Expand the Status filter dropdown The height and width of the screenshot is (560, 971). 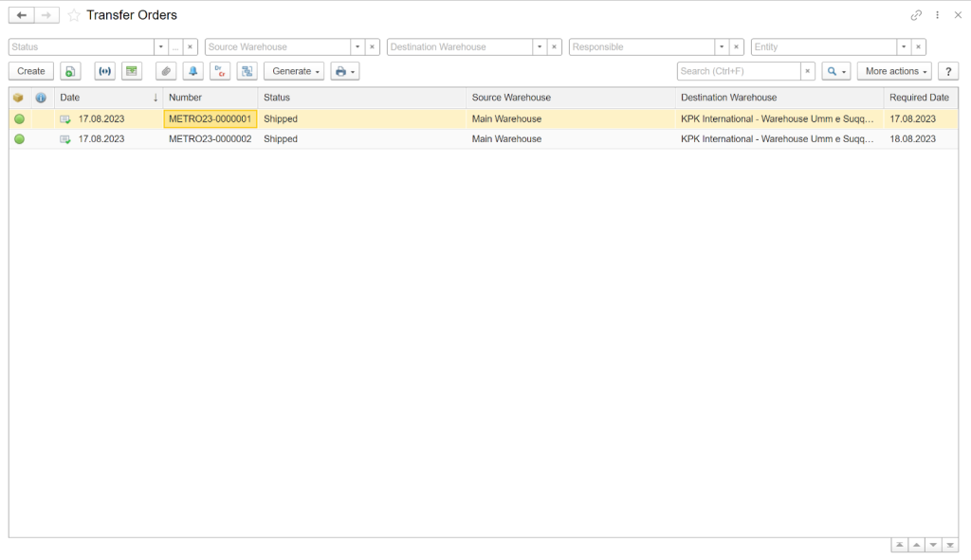click(161, 46)
